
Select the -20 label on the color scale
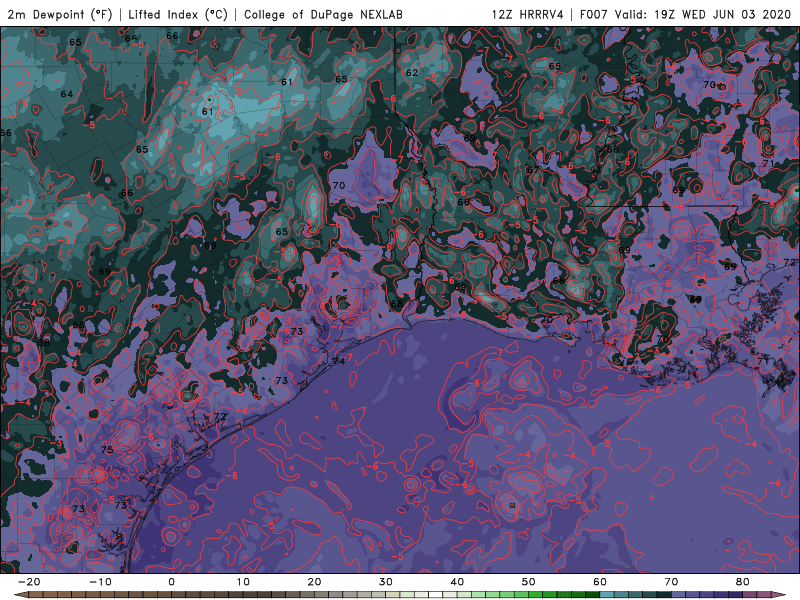[29, 582]
